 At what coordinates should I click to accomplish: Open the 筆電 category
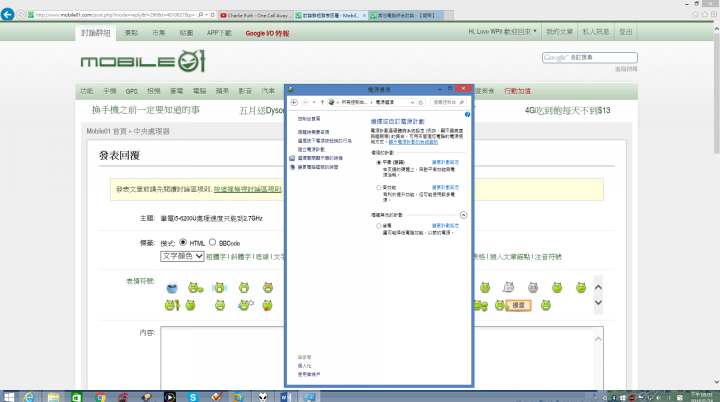pos(176,91)
